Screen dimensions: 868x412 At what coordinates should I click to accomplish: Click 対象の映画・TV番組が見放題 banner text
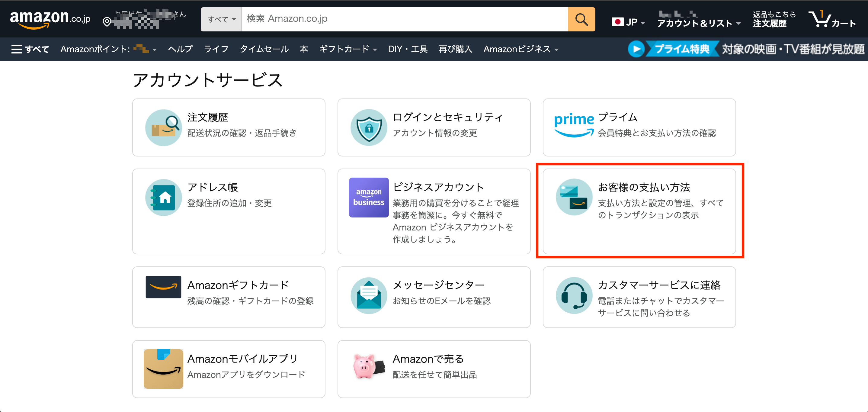(x=793, y=49)
